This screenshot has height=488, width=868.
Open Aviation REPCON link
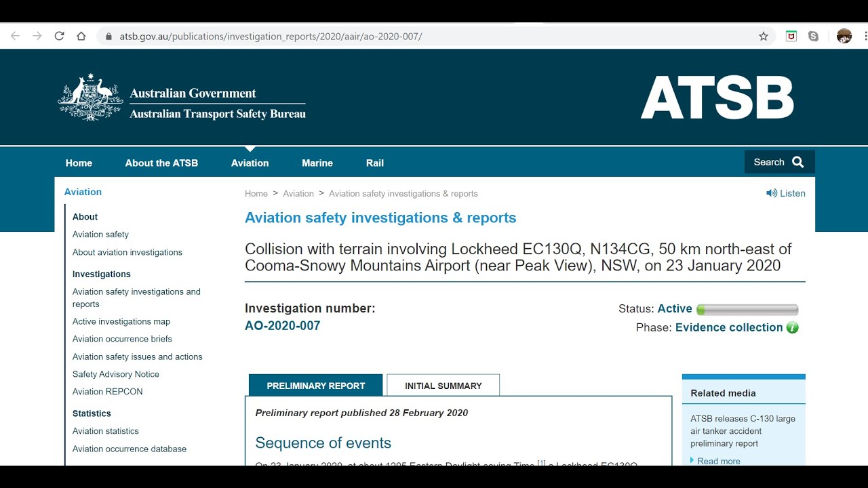point(108,392)
